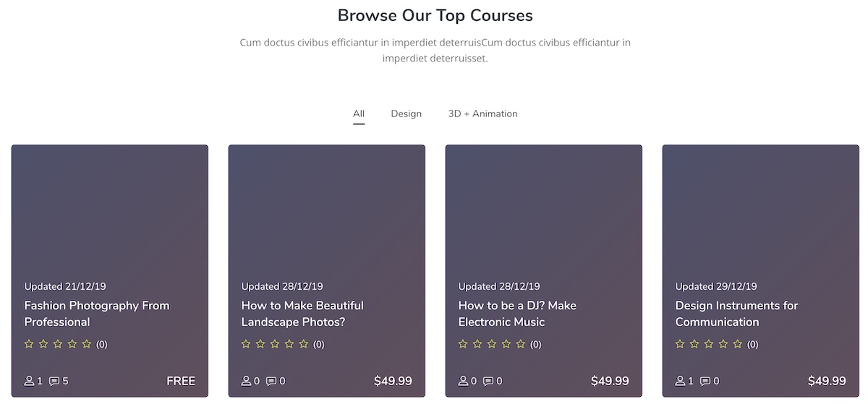Click the FREE price label
868x404 pixels.
tap(181, 381)
